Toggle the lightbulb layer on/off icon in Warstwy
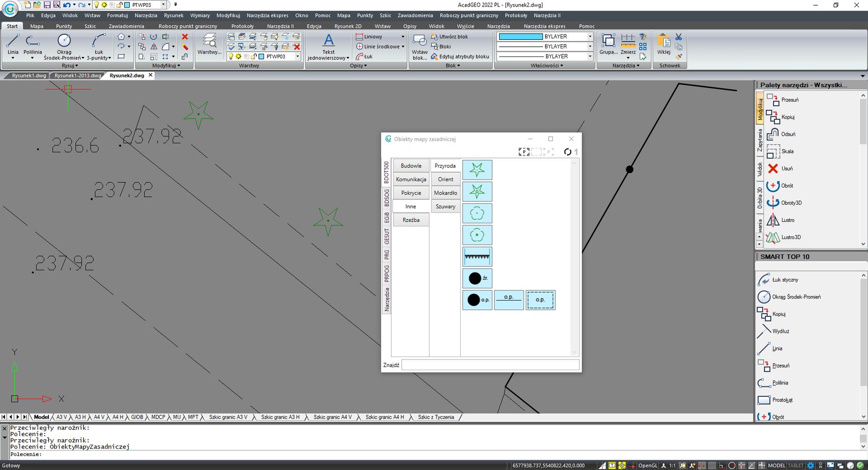The height and width of the screenshot is (470, 868). 231,56
